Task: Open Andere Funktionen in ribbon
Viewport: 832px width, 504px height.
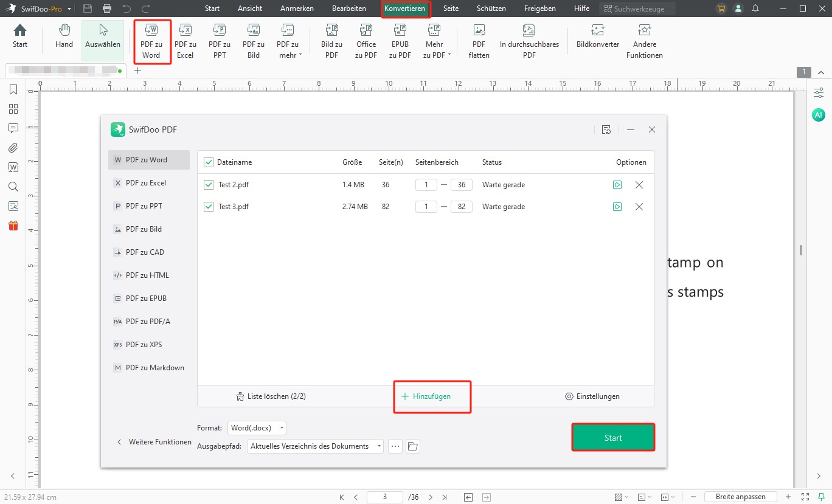Action: [x=645, y=41]
